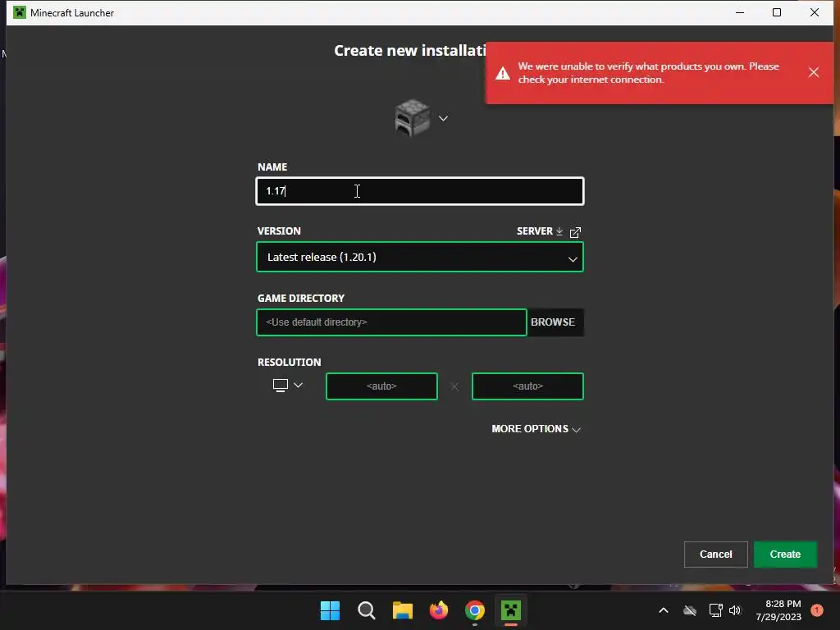Click the warning triangle icon in notification

click(x=503, y=73)
